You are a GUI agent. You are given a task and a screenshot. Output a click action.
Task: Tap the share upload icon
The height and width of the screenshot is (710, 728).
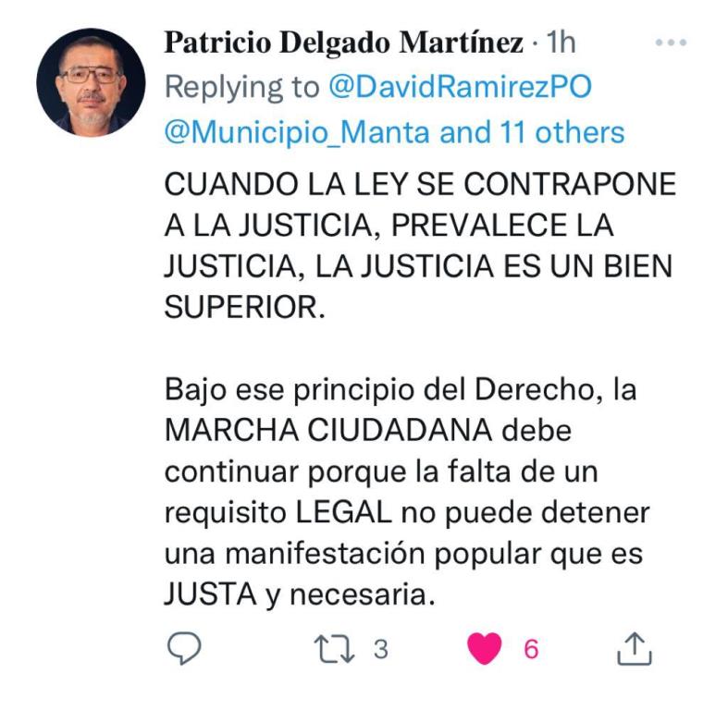click(635, 648)
